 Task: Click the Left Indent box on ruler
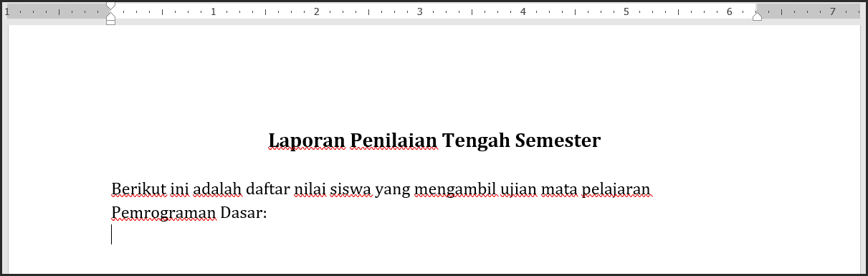pos(110,22)
